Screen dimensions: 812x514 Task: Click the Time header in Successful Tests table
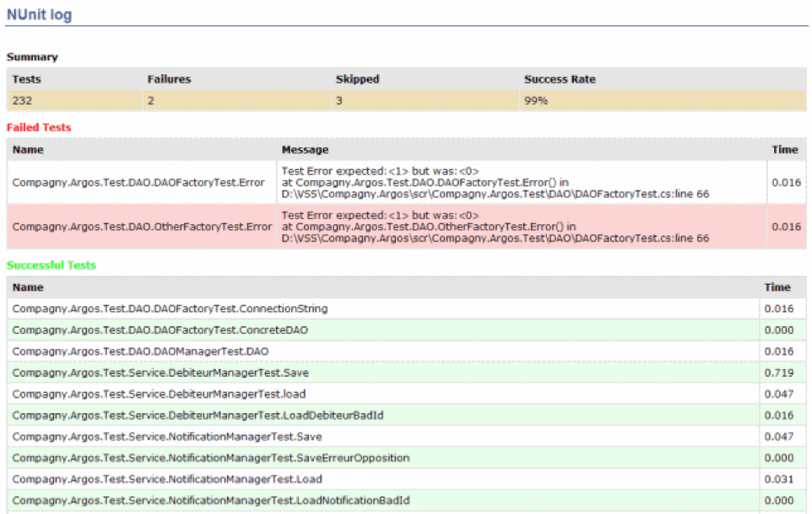[x=777, y=287]
